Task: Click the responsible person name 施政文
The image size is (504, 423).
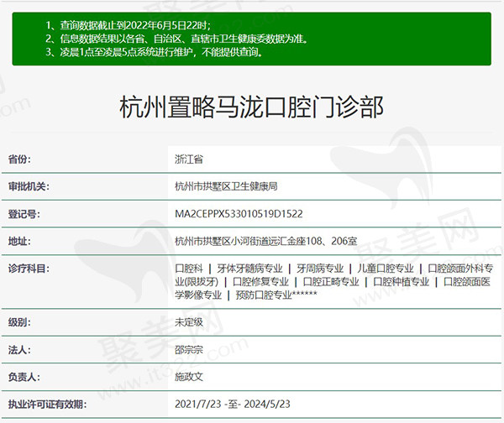Action: pyautogui.click(x=189, y=377)
